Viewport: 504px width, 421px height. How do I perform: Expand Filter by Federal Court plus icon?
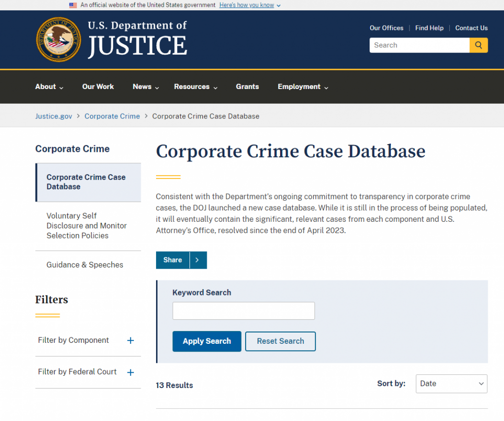pyautogui.click(x=130, y=372)
